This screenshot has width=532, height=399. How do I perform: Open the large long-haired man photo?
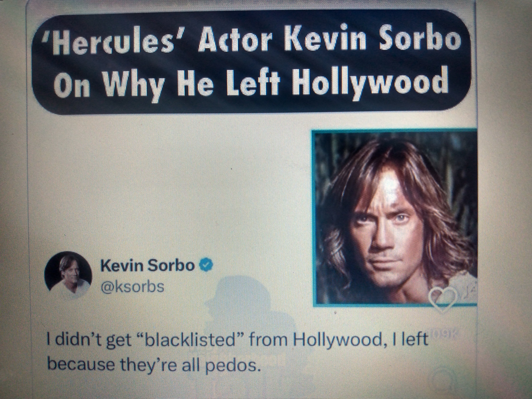394,218
